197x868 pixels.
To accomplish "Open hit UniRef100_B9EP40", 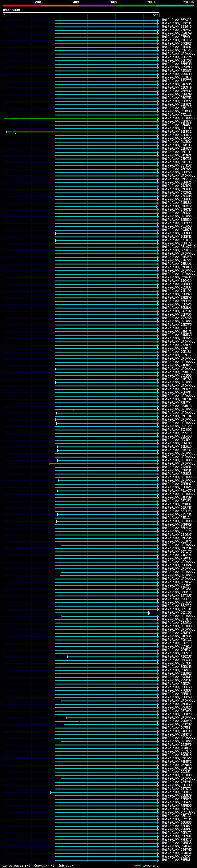I will (177, 294).
